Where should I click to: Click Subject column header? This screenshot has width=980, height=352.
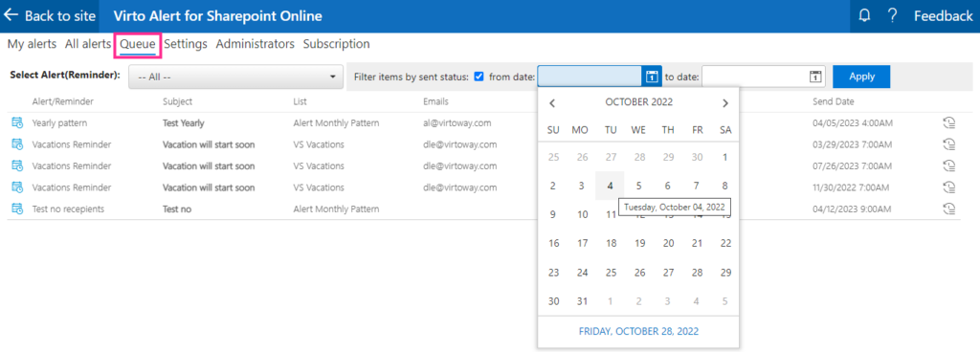pos(177,101)
